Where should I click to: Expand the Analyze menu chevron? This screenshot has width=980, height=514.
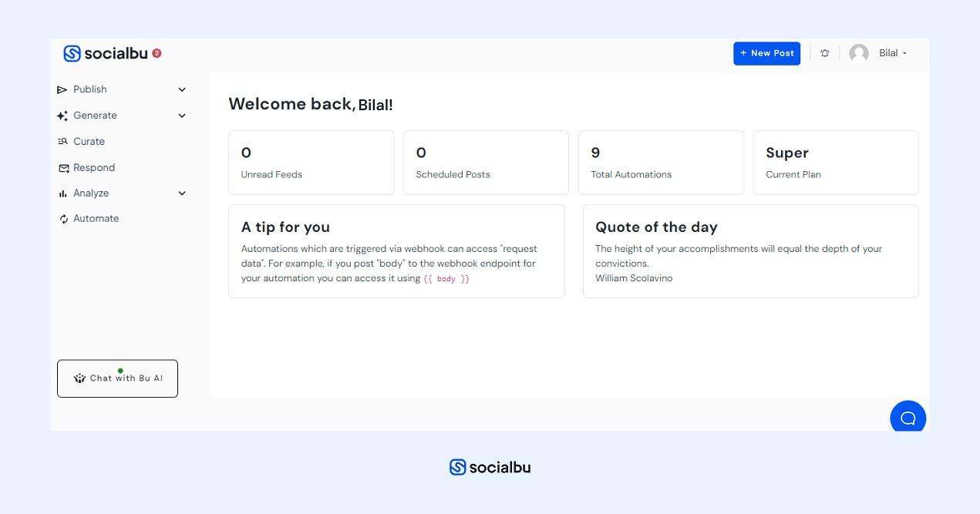point(182,193)
